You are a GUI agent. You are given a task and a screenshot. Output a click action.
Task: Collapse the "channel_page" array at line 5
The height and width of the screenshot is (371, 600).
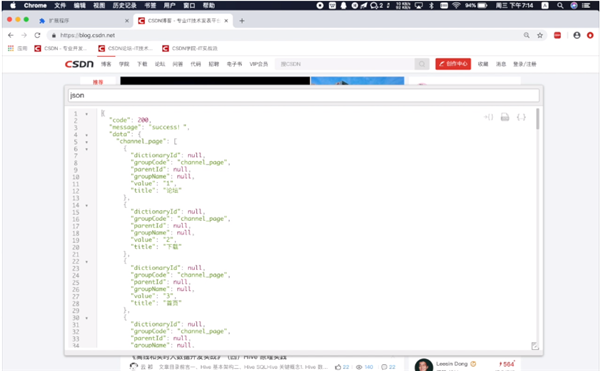(86, 142)
